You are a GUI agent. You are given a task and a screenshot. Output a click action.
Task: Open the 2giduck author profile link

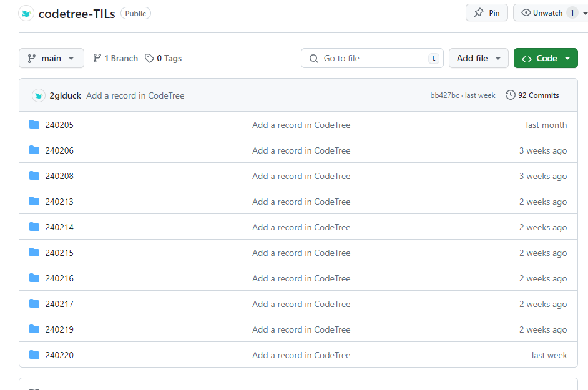coord(66,95)
